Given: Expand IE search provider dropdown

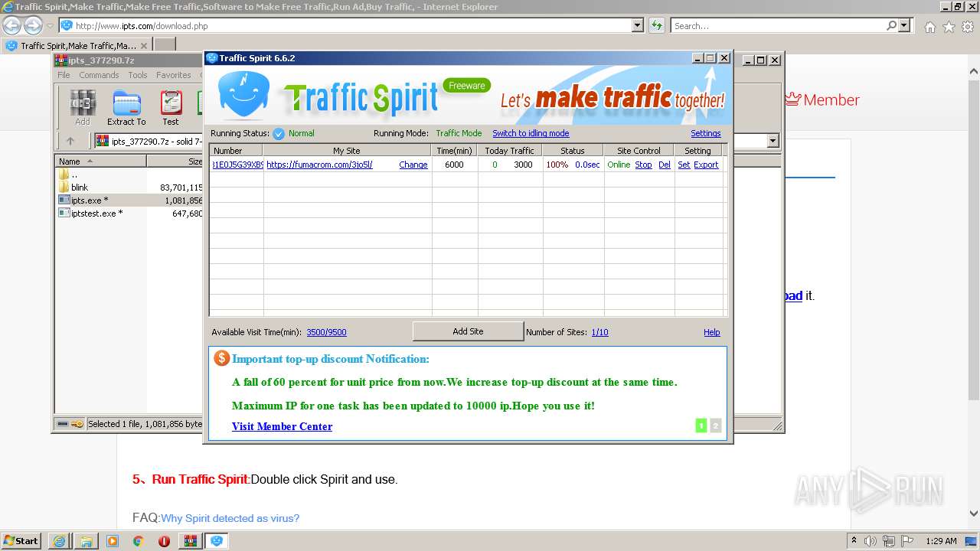Looking at the screenshot, I should coord(905,25).
